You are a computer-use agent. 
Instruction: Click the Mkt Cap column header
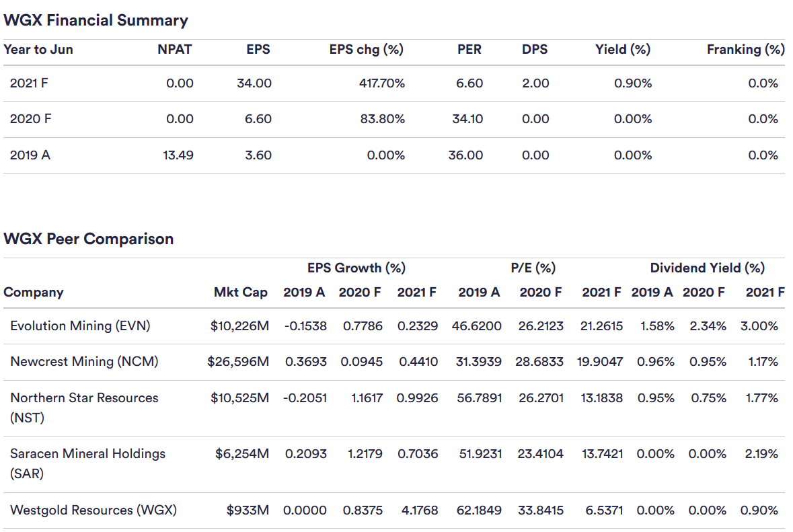point(240,293)
